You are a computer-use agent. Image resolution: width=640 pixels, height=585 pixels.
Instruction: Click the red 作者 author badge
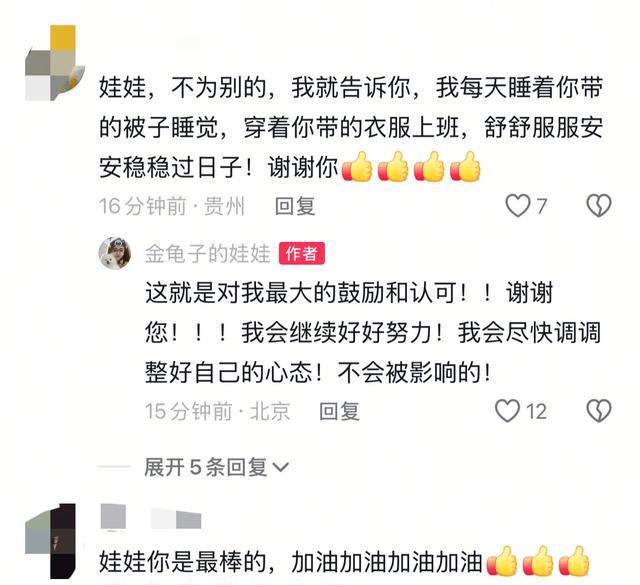pyautogui.click(x=302, y=254)
